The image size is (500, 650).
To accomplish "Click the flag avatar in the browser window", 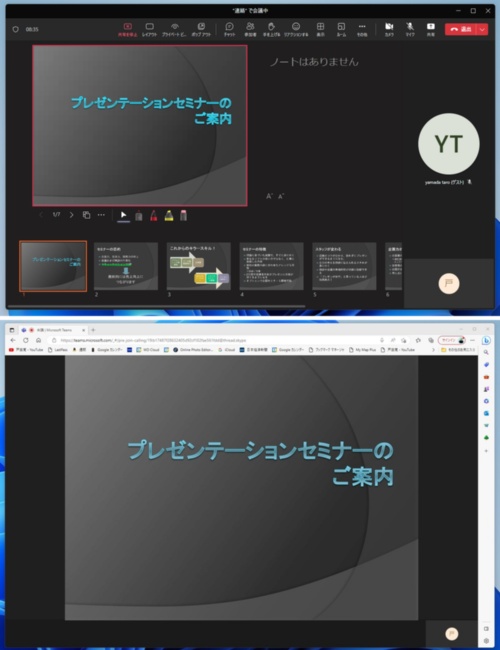I will pos(451,633).
